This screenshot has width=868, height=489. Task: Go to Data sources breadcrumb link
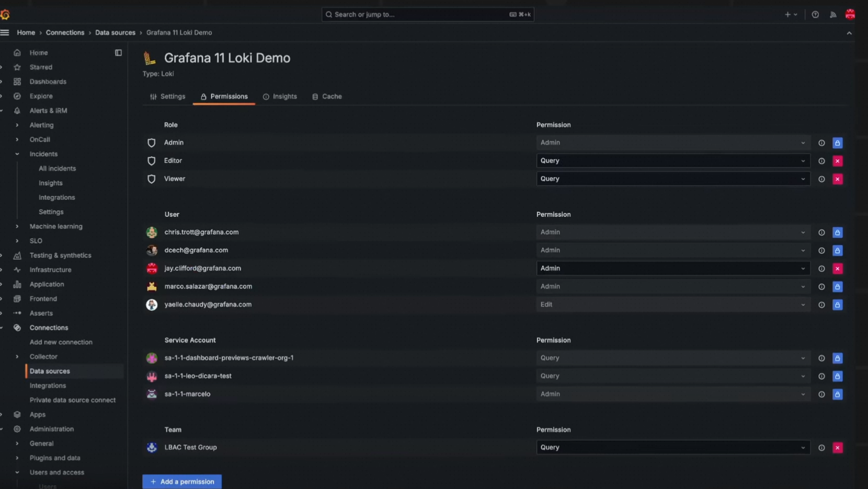coord(115,32)
